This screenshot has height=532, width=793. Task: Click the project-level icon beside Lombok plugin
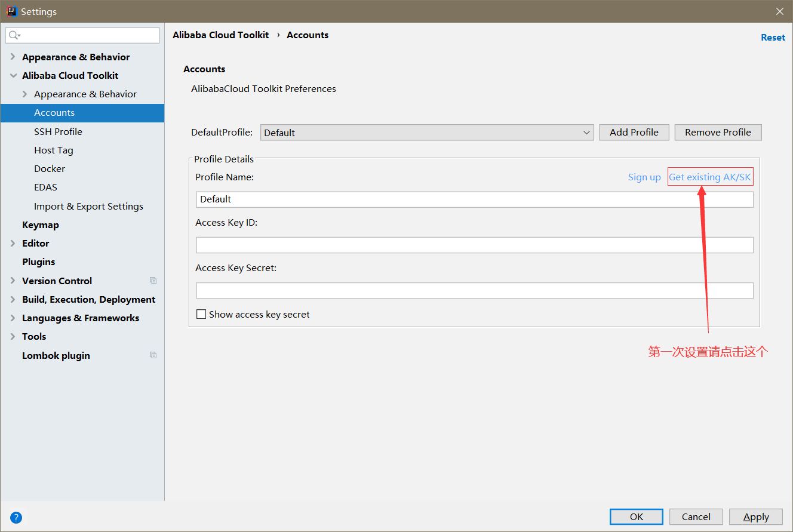(x=153, y=355)
